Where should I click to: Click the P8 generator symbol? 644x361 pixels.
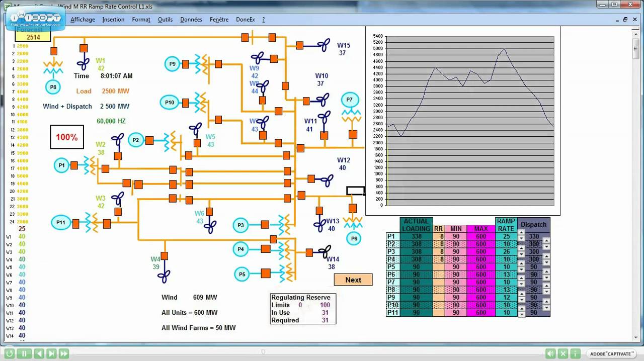(x=53, y=87)
